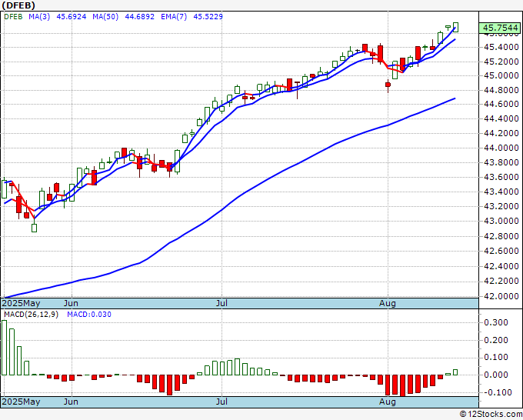Click the 43.4000 price axis label

501,192
